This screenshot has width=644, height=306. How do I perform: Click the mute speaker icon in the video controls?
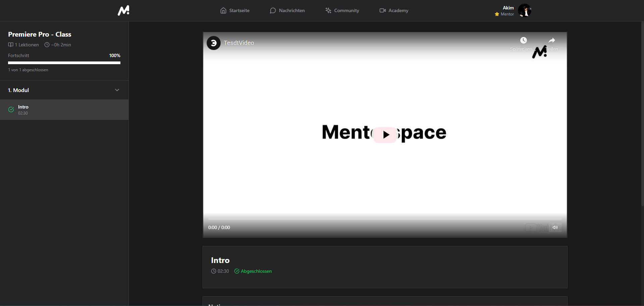[555, 227]
